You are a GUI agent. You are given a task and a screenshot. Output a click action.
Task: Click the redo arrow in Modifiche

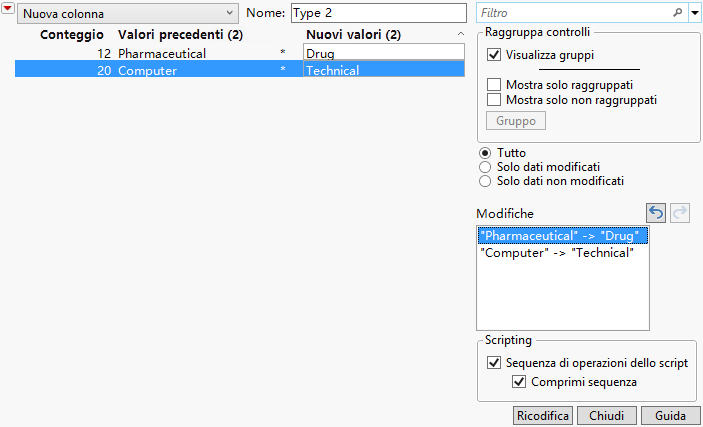point(680,213)
